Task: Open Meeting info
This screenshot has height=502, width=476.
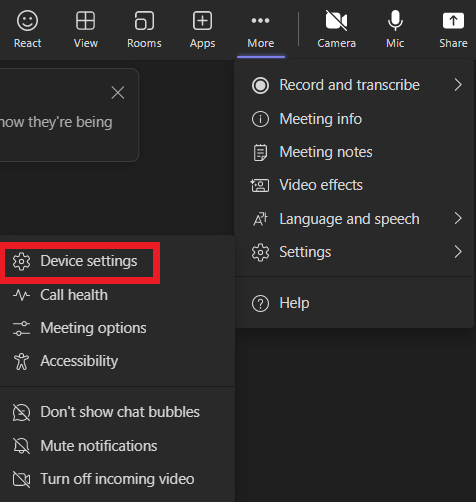Action: point(354,119)
